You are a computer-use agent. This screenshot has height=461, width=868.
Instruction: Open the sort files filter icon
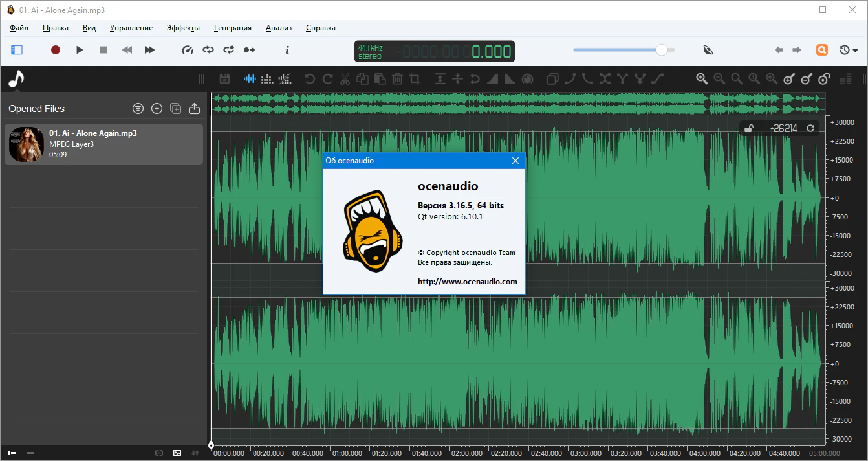coord(138,109)
